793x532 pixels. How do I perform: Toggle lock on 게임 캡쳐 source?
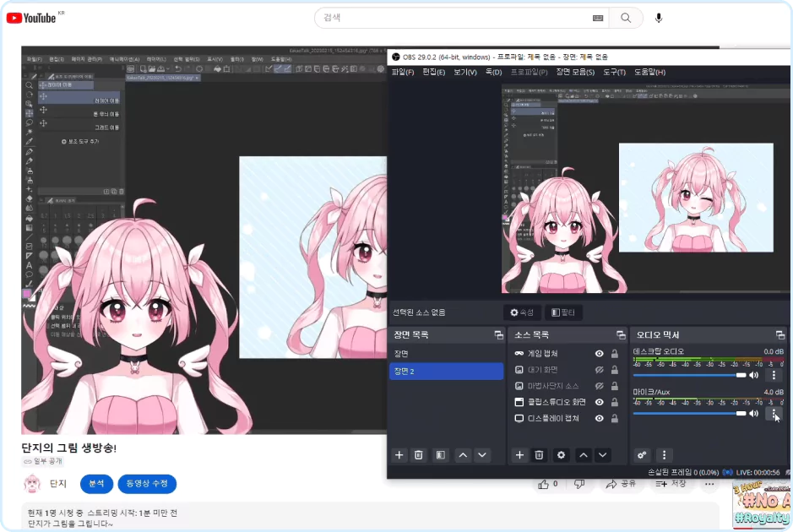615,354
